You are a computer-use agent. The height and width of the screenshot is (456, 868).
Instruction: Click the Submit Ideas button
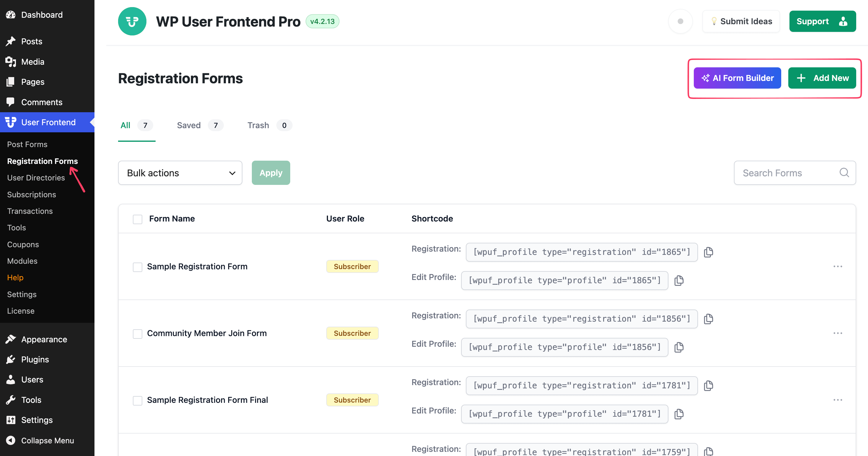(x=741, y=21)
